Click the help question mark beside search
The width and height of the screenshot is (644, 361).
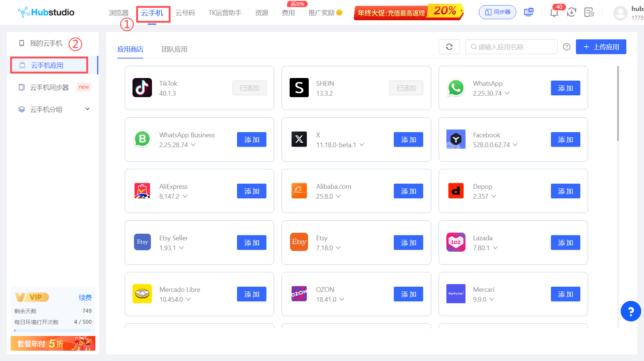[567, 47]
